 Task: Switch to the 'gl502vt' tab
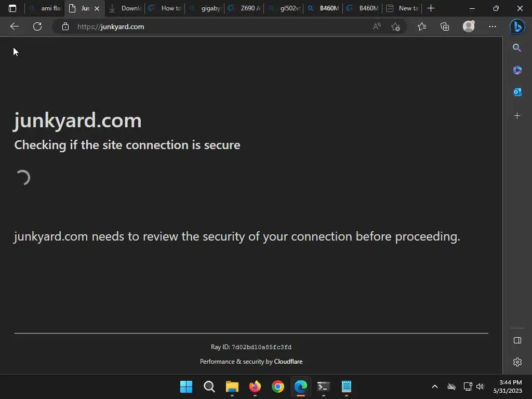[x=284, y=8]
